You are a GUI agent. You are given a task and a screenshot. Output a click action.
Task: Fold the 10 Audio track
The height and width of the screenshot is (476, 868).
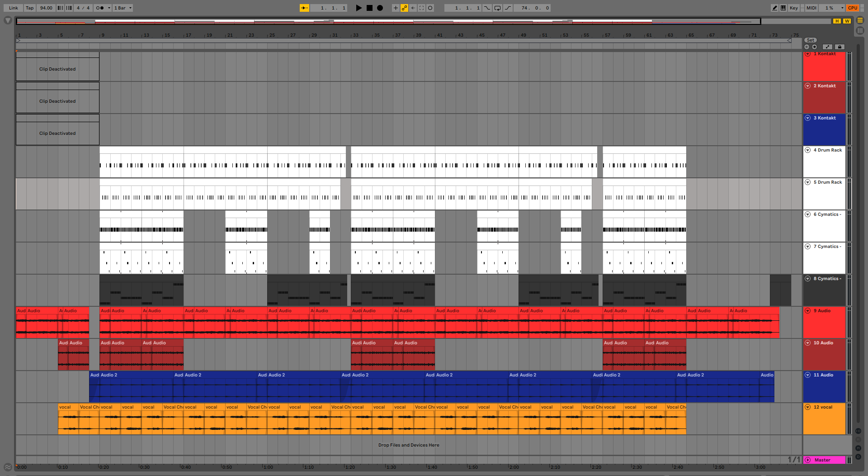tap(808, 343)
